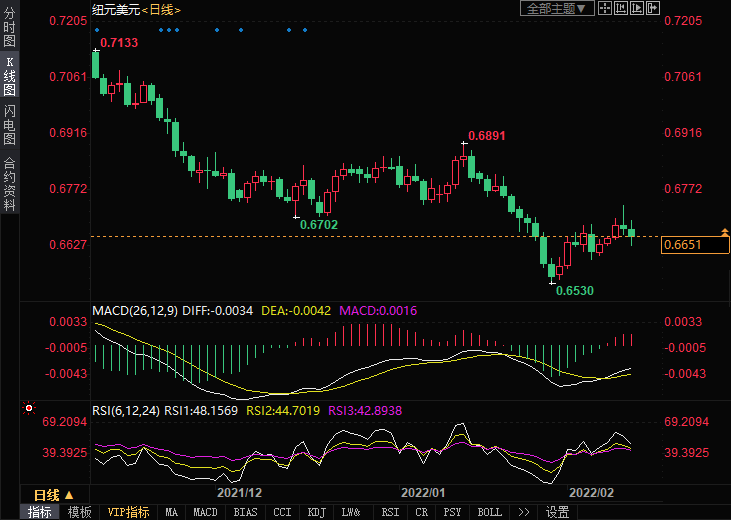Open 设置 settings at bottom bar
This screenshot has width=731, height=520.
click(557, 512)
